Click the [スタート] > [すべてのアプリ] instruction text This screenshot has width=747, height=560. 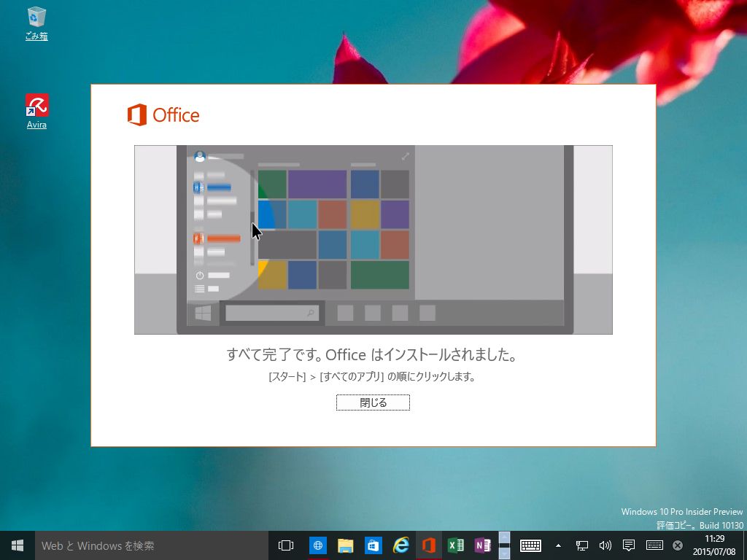coord(372,377)
